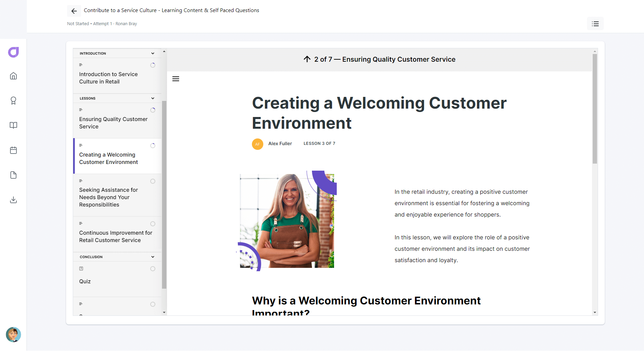Collapse the Lessons section chevron

(153, 98)
